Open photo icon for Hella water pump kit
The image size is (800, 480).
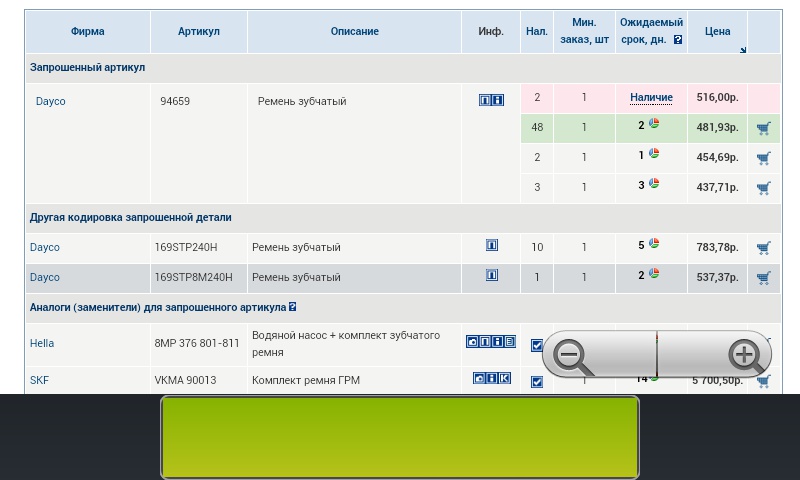pos(472,342)
